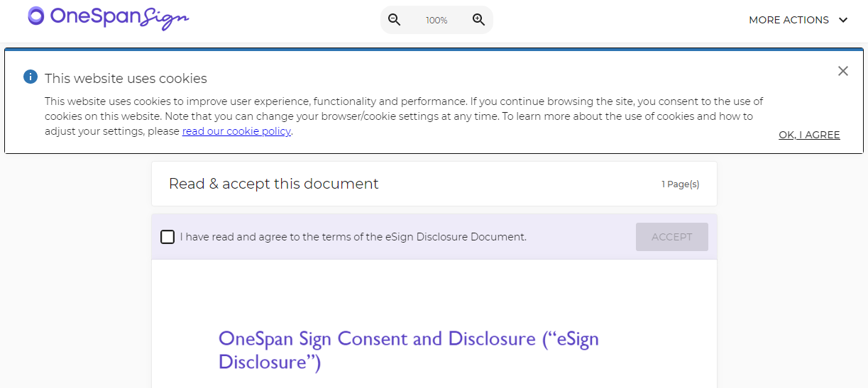The height and width of the screenshot is (388, 868).
Task: Click the This website uses cookies heading
Action: [x=126, y=78]
